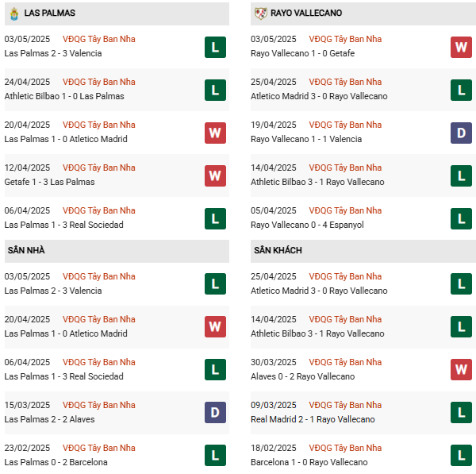Click the D badge for Rayo Vallecano 1-1 Valencia
The image size is (476, 474).
(461, 133)
